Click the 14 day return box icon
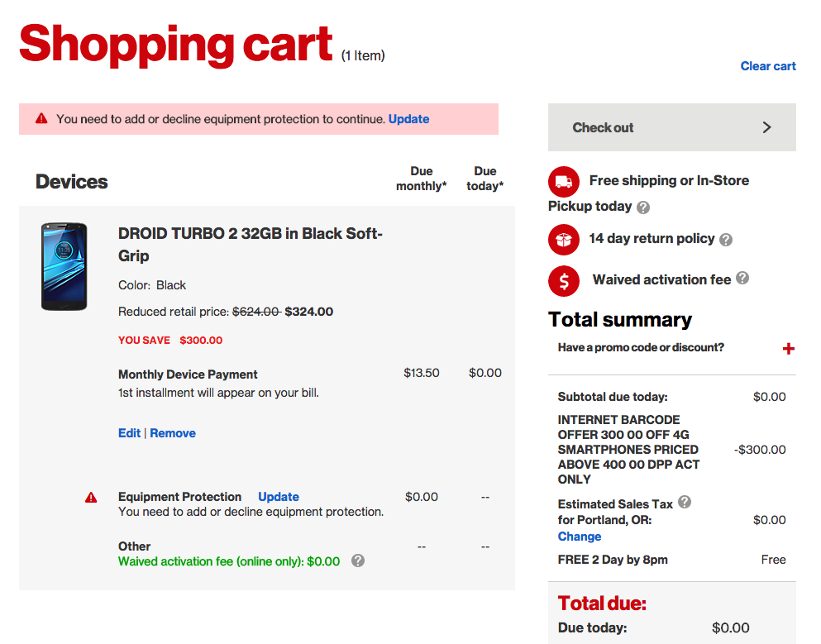 [x=564, y=240]
